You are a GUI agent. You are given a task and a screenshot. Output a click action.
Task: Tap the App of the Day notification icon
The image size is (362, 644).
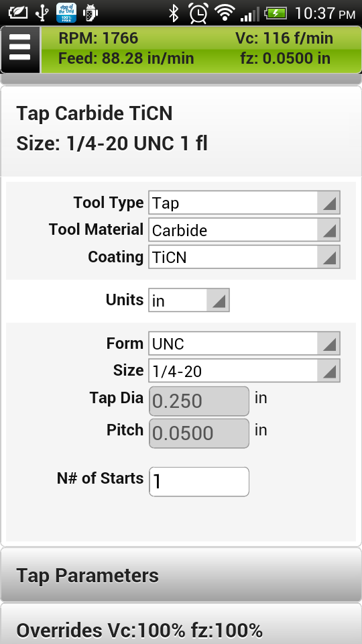(x=66, y=13)
